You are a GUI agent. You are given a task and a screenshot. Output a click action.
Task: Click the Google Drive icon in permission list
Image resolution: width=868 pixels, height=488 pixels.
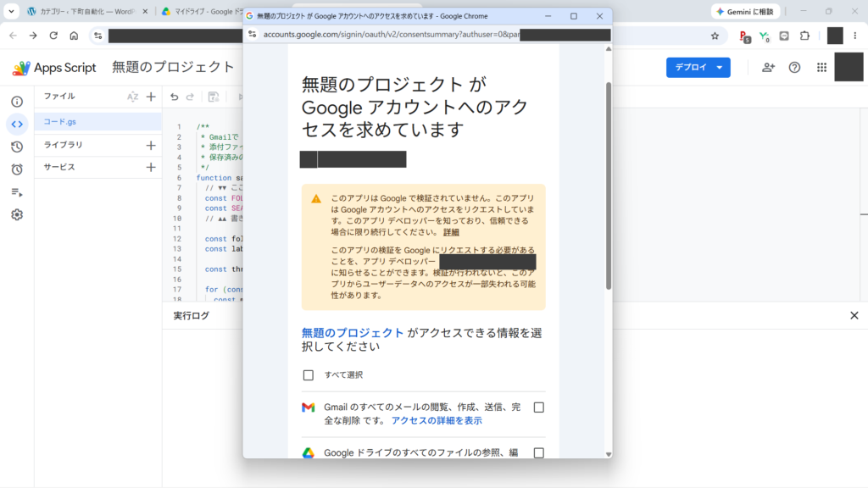(309, 453)
